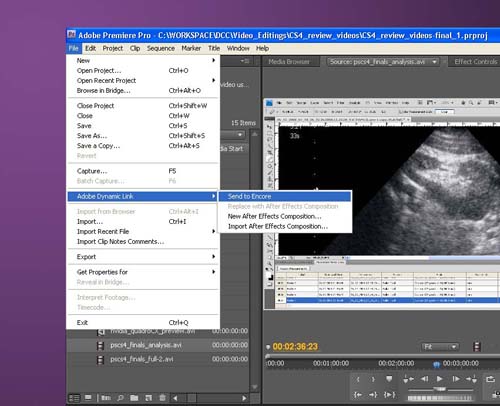Create a New Bin folder

(134, 398)
